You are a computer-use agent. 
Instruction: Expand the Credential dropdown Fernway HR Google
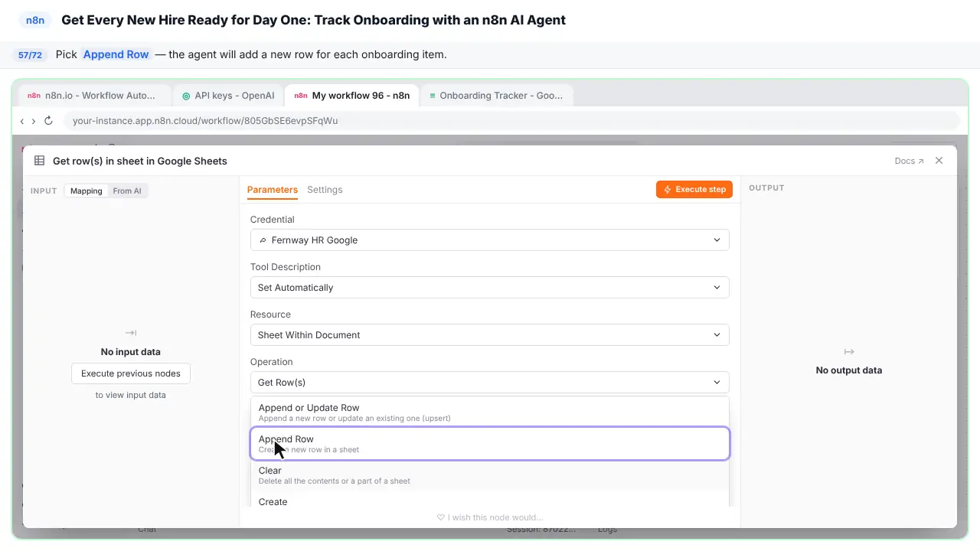(x=489, y=240)
